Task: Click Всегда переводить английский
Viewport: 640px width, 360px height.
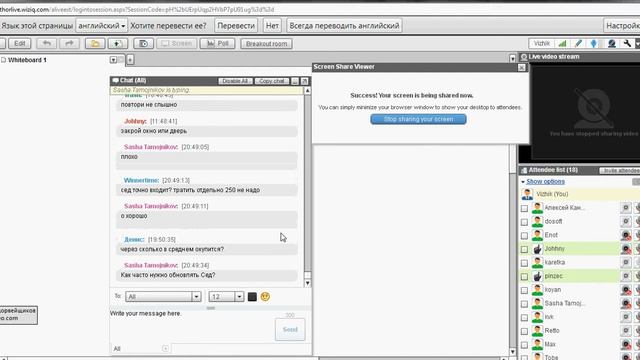Action: (x=344, y=25)
